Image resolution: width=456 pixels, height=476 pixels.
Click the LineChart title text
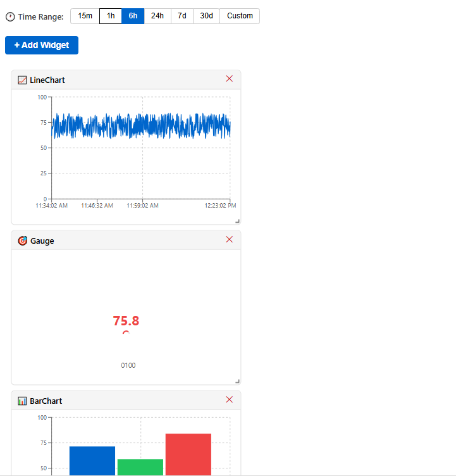tap(47, 80)
